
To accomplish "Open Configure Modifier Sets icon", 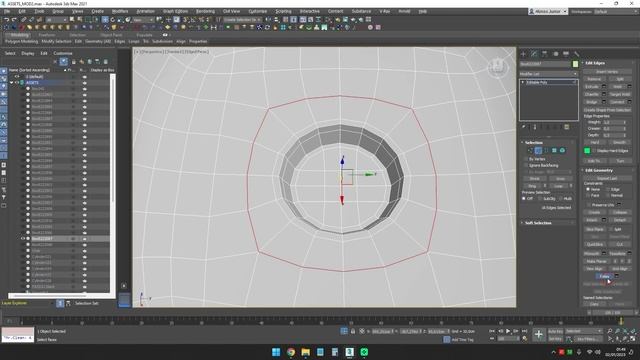I will point(567,127).
